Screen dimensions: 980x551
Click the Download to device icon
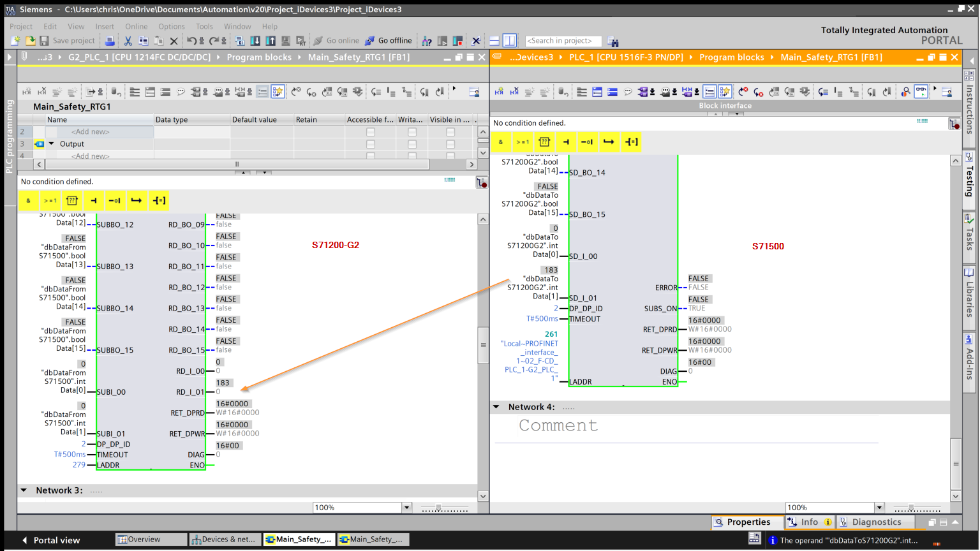(255, 41)
